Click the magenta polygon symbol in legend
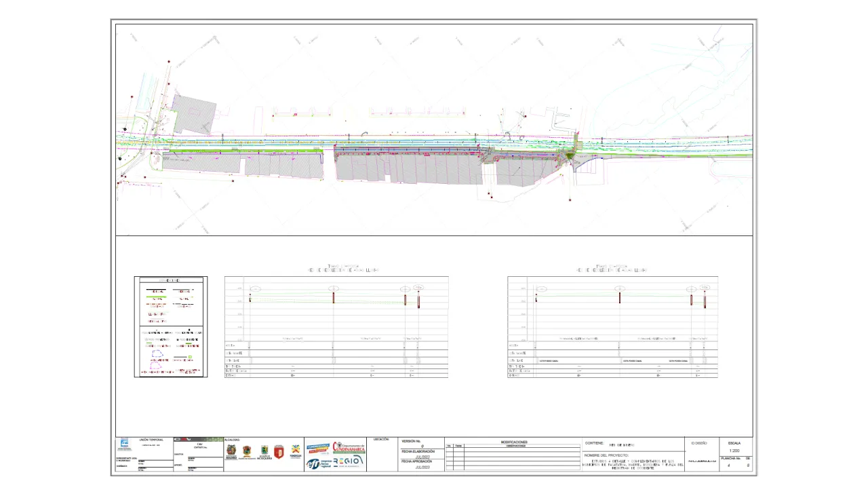Image resolution: width=868 pixels, height=494 pixels. point(157,367)
